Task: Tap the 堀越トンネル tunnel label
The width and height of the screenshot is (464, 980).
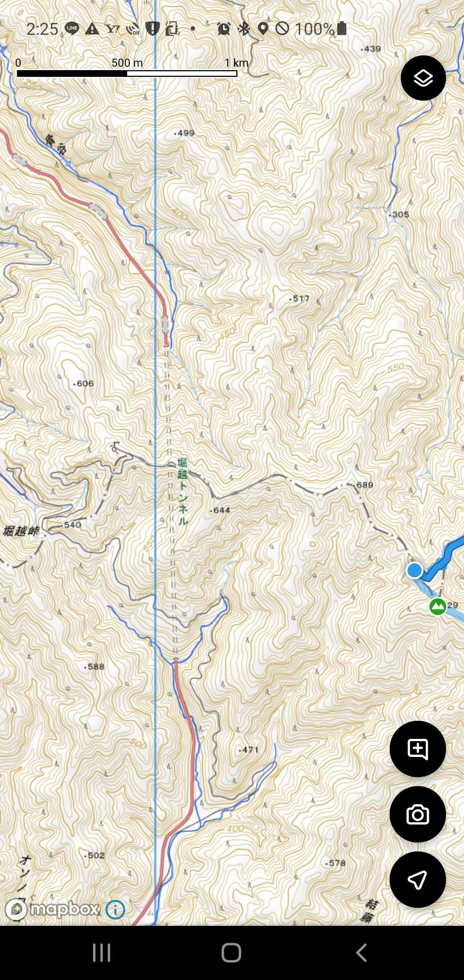Action: coord(183,492)
